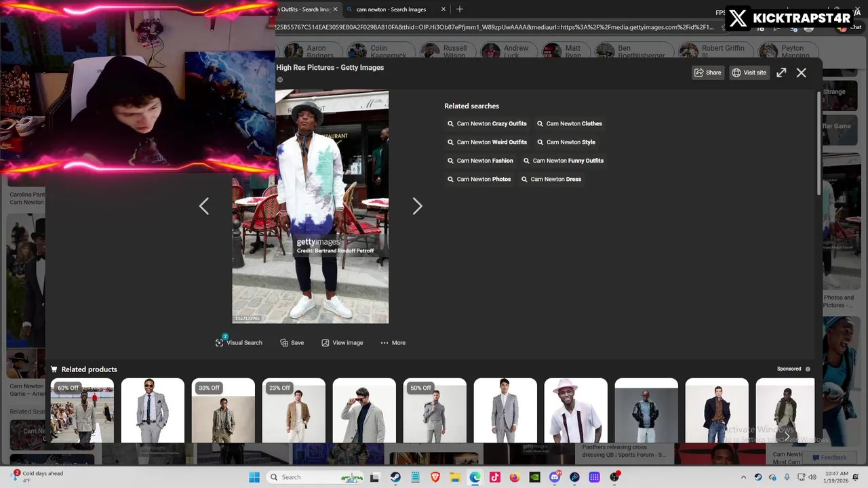This screenshot has height=488, width=868.
Task: Search Cam Newton Photos
Action: [x=479, y=179]
